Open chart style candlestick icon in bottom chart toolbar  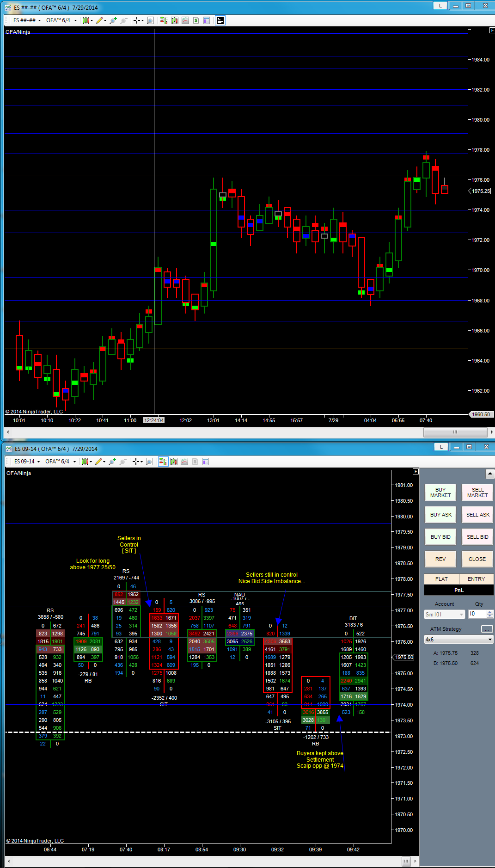coord(85,462)
